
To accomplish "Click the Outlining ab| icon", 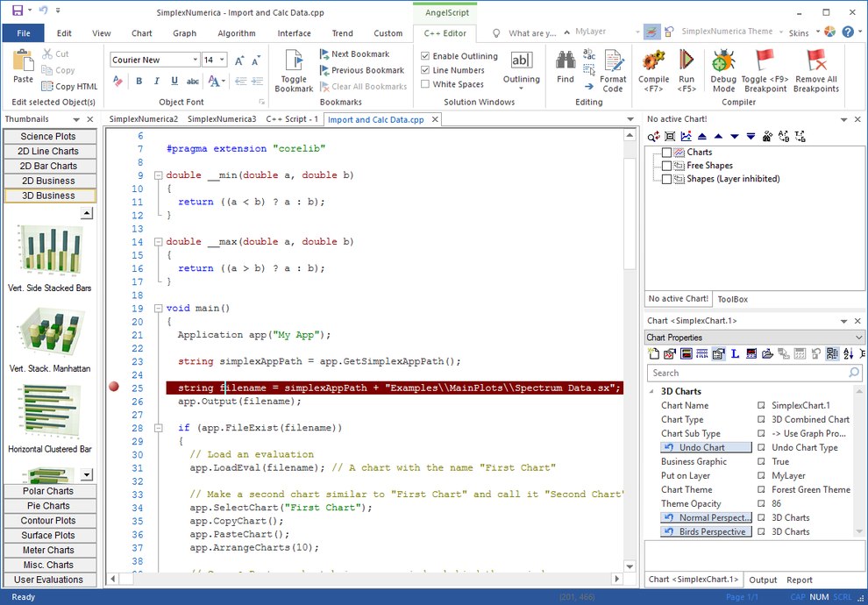I will click(x=521, y=60).
